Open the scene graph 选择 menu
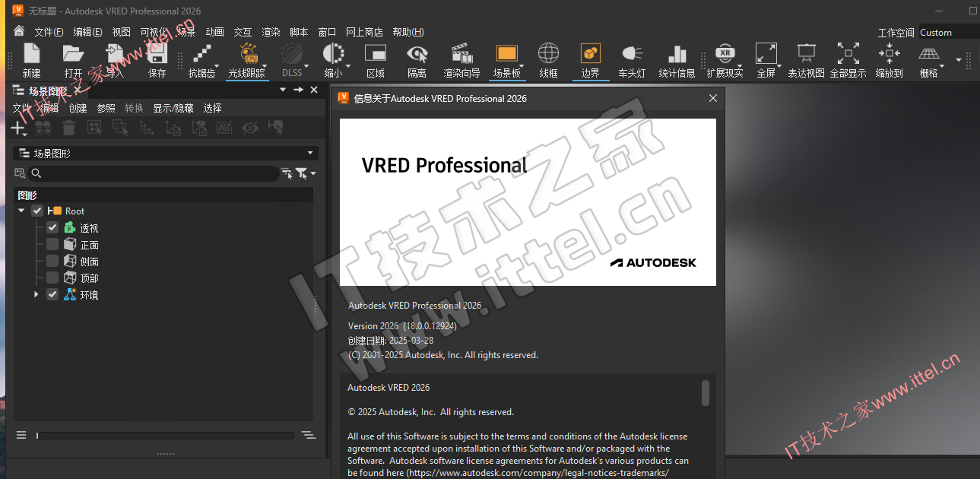 [x=212, y=108]
